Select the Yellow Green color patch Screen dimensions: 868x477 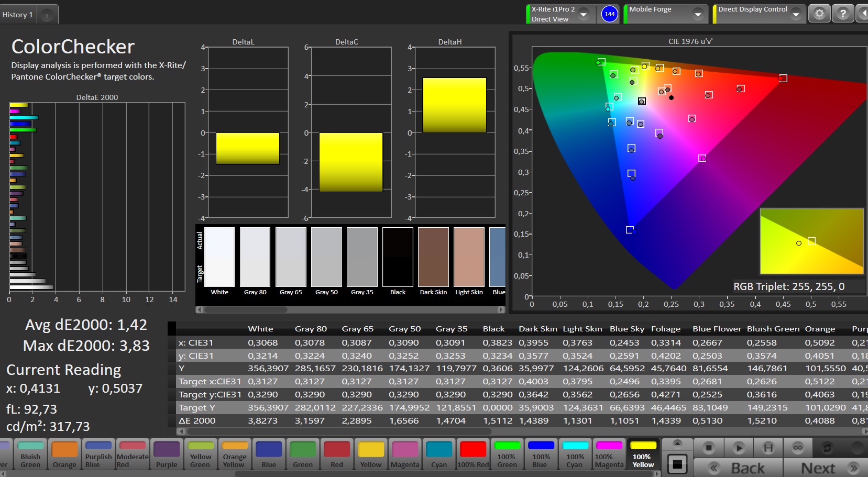(201, 454)
